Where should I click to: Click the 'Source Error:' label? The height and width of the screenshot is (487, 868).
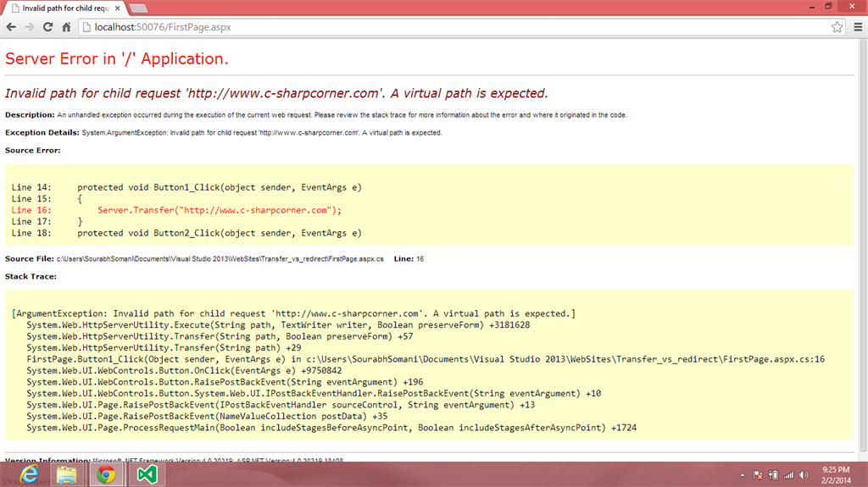[33, 151]
